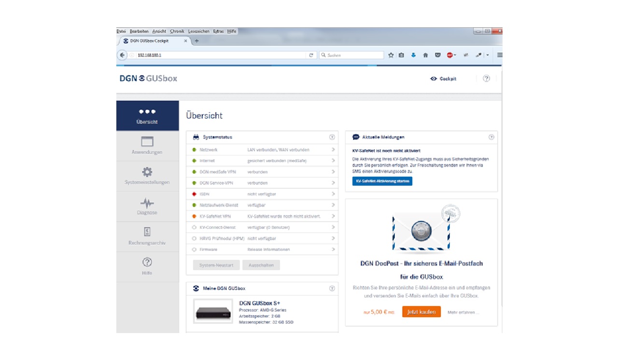Open the browser hamburger menu
644x362 pixels.
pyautogui.click(x=500, y=55)
